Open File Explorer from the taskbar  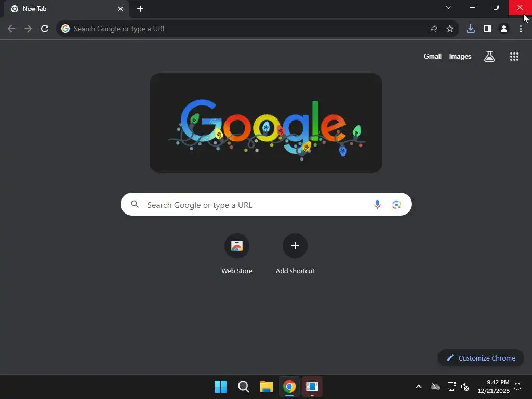click(x=267, y=387)
